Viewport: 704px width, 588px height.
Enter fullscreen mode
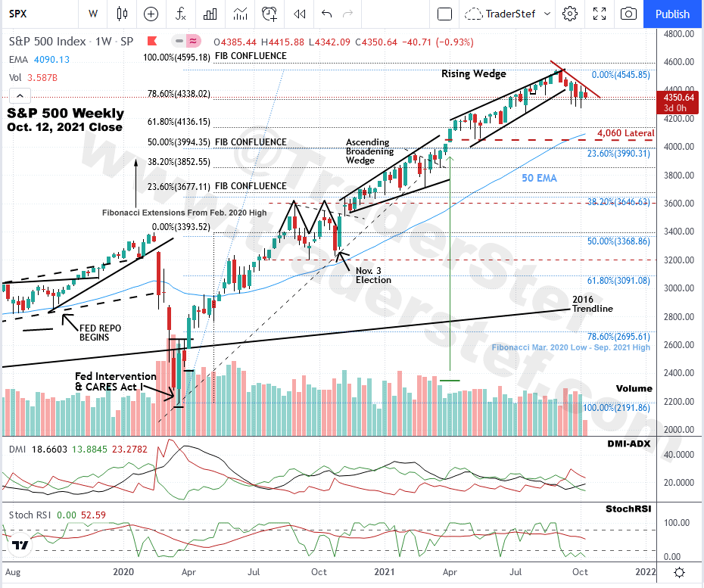tap(600, 14)
